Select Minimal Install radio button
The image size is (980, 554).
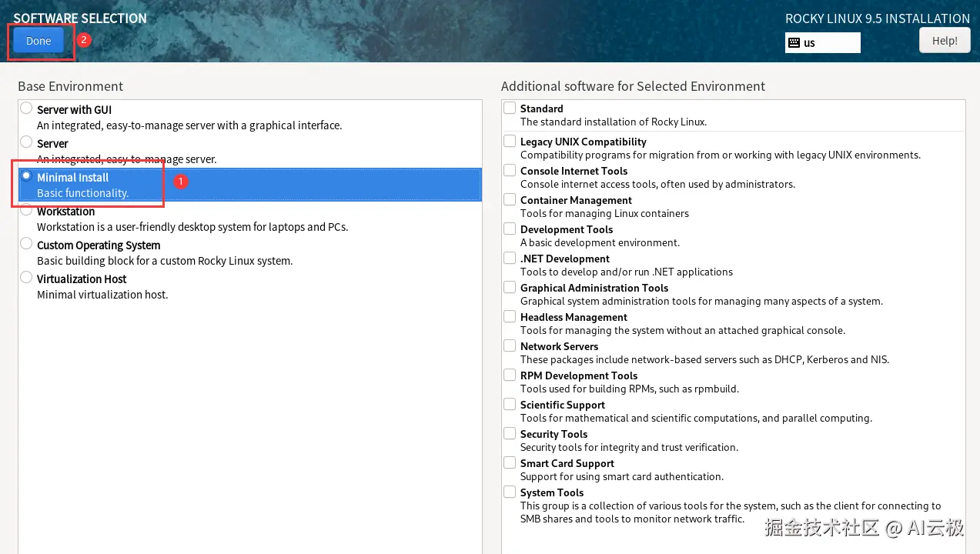tap(27, 176)
